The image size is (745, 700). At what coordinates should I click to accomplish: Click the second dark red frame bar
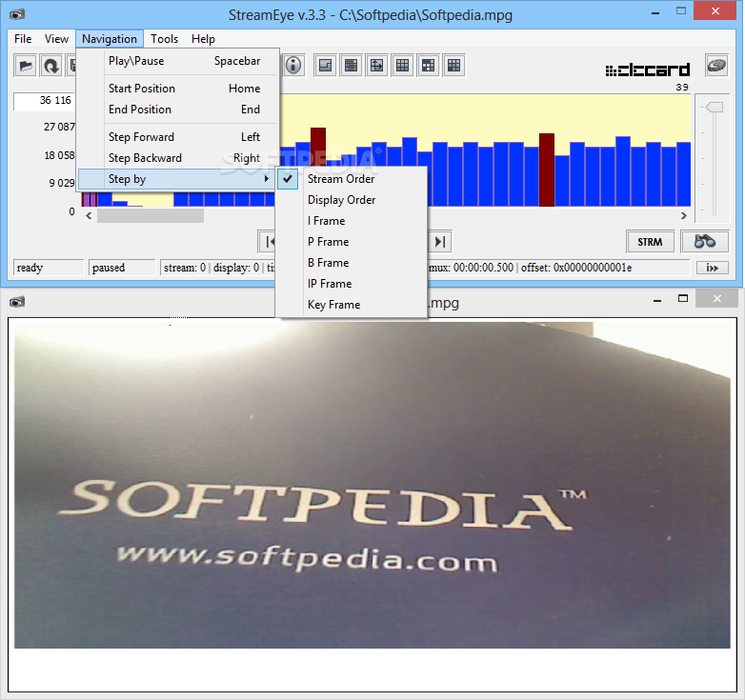[x=547, y=170]
